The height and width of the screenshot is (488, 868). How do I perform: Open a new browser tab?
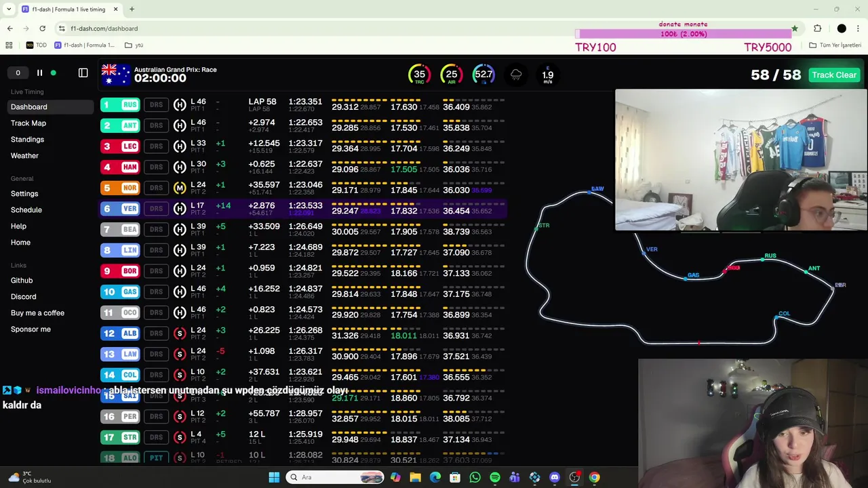(x=132, y=9)
